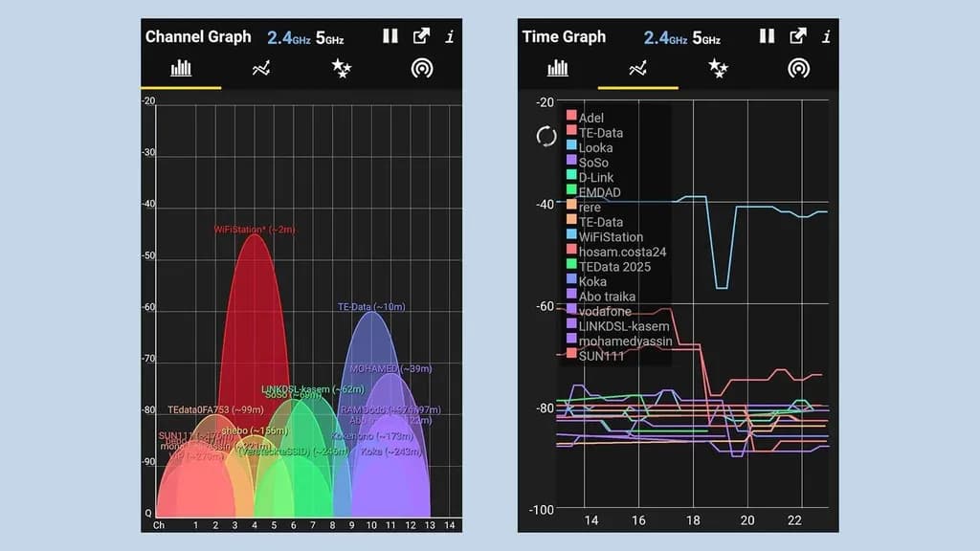Switch to 5GHz in Channel Graph
Viewport: 980px width, 551px height.
[x=329, y=38]
